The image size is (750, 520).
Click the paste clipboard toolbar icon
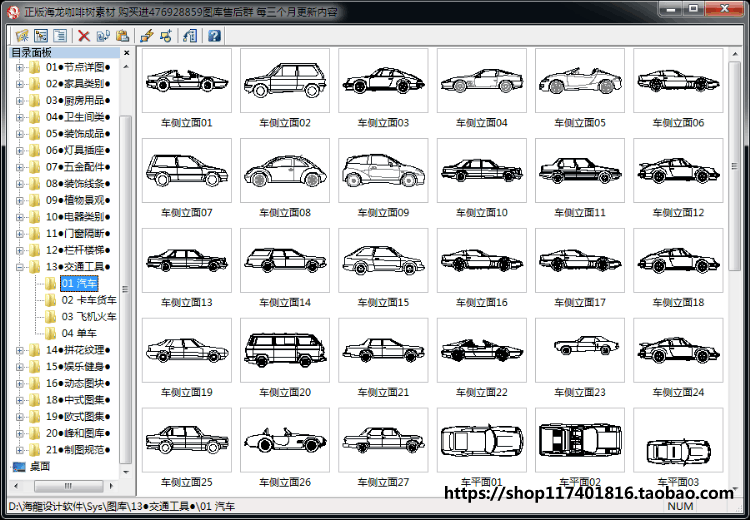(x=121, y=36)
